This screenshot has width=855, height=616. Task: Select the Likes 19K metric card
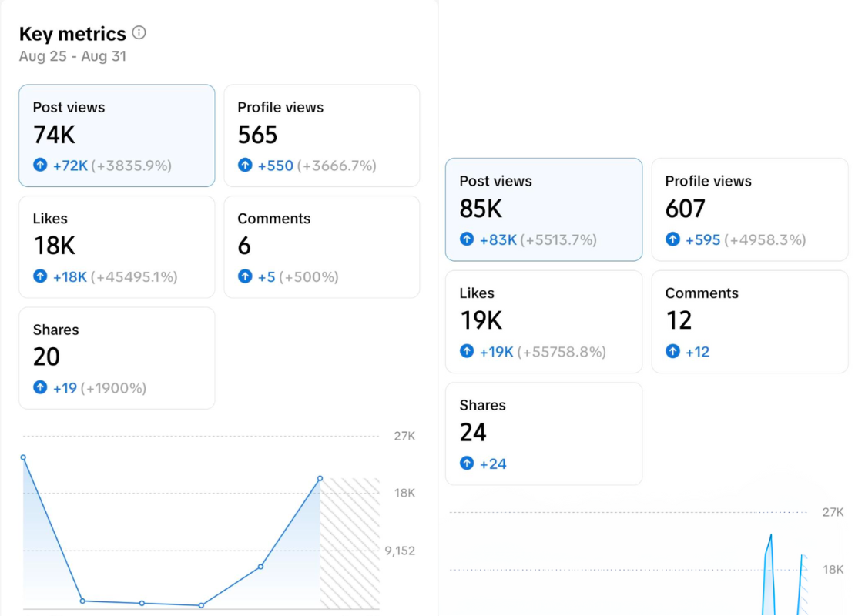pos(543,321)
